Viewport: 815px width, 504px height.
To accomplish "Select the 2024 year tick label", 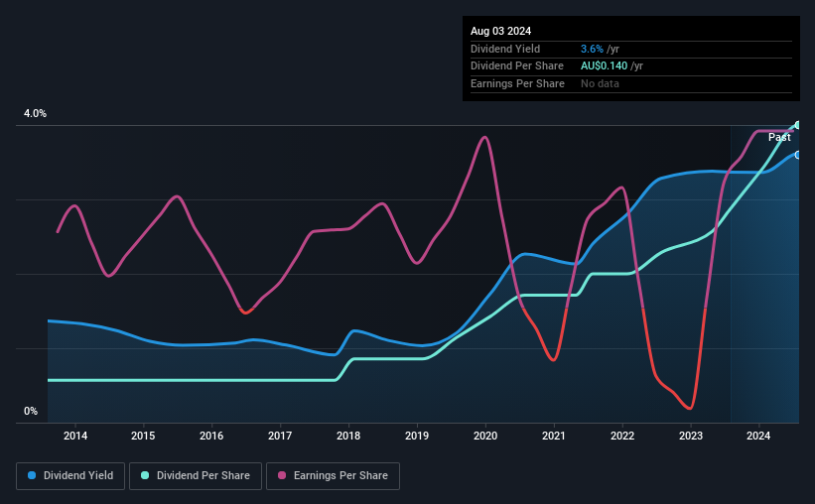I will [x=758, y=436].
